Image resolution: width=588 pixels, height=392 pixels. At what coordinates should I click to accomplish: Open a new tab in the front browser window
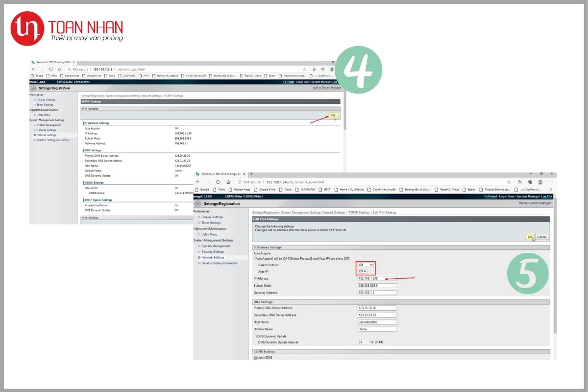[251, 174]
